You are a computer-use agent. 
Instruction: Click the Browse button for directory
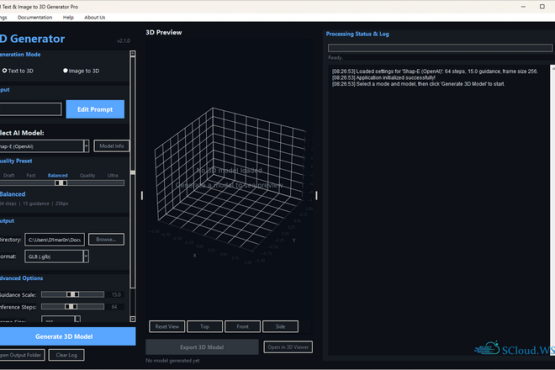[106, 239]
